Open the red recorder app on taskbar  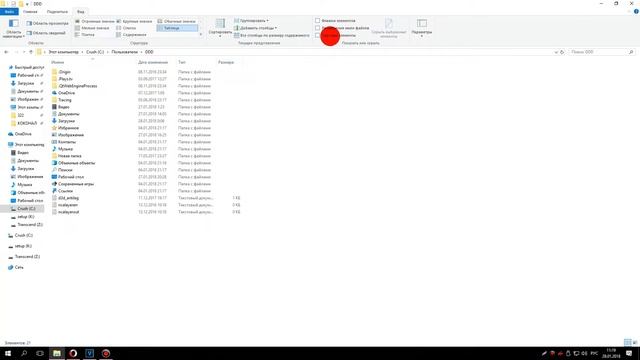click(x=106, y=353)
